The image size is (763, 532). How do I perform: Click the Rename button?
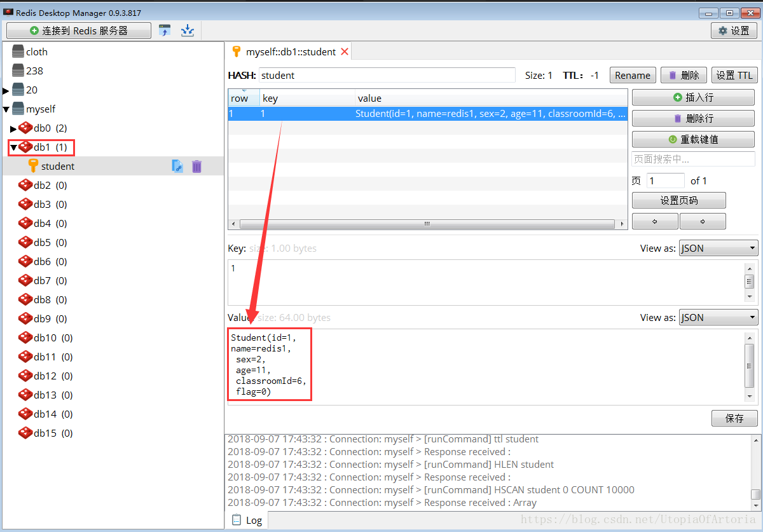point(633,75)
